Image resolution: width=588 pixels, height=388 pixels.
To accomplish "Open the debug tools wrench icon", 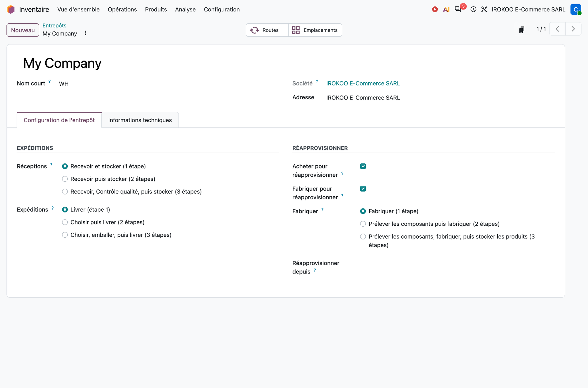I will click(484, 9).
